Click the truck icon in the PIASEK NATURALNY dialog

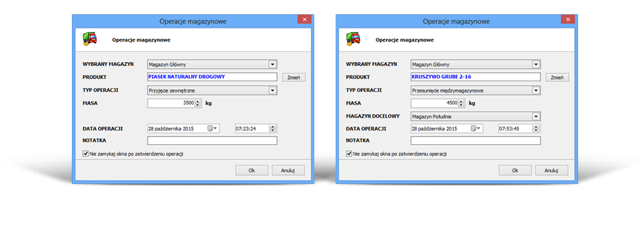click(89, 39)
